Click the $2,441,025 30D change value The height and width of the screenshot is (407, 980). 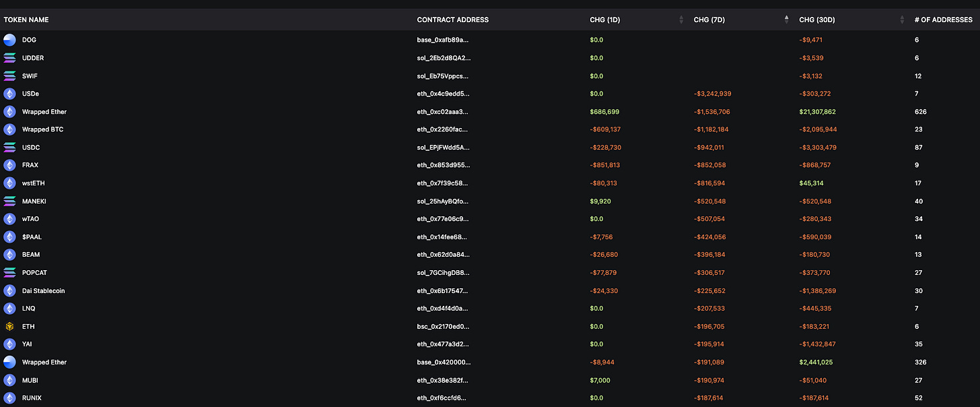tap(816, 363)
